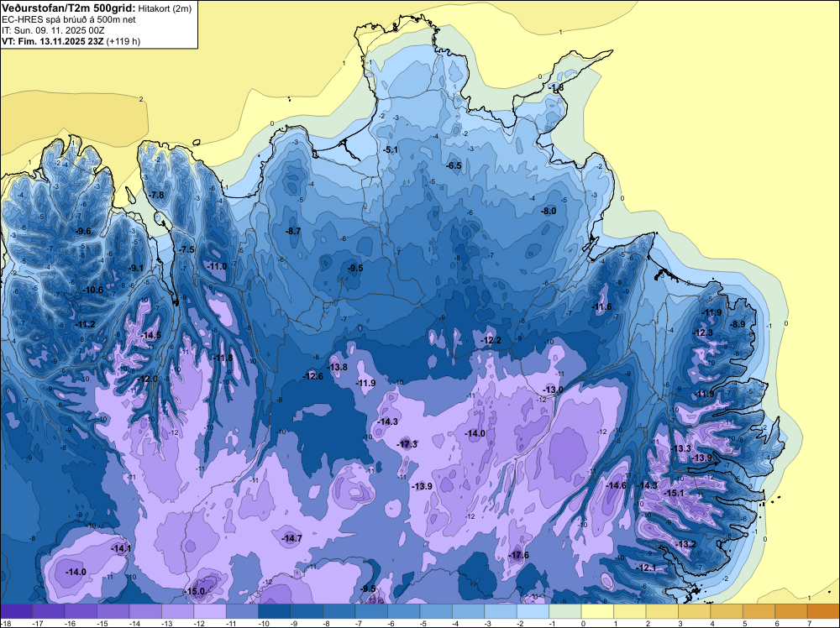The image size is (840, 628).
Task: Select the -13.0 temperature reading
Action: [x=553, y=390]
